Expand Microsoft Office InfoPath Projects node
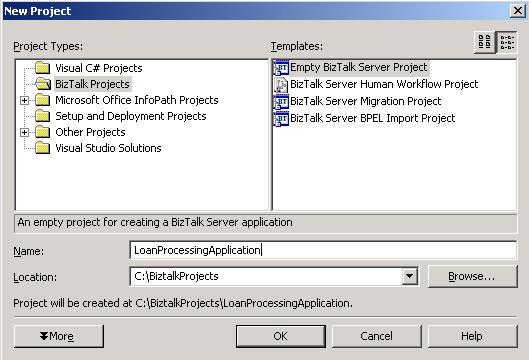Viewport: 529px width, 360px height. tap(24, 100)
